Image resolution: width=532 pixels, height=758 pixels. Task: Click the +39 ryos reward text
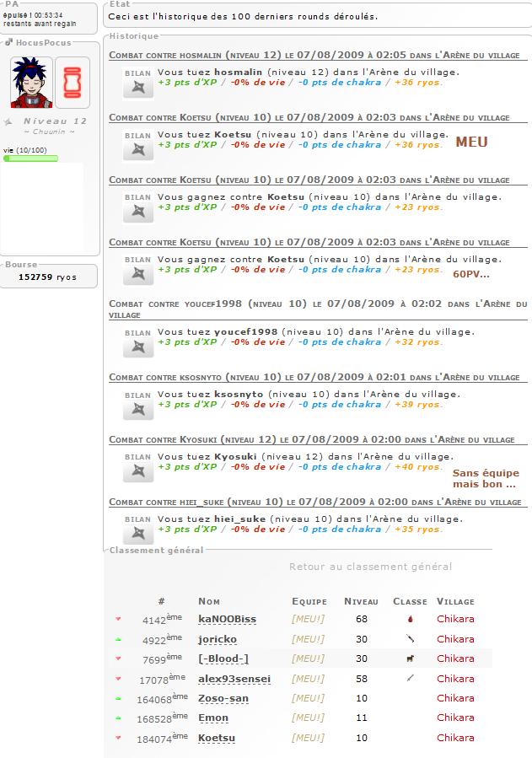(x=417, y=405)
